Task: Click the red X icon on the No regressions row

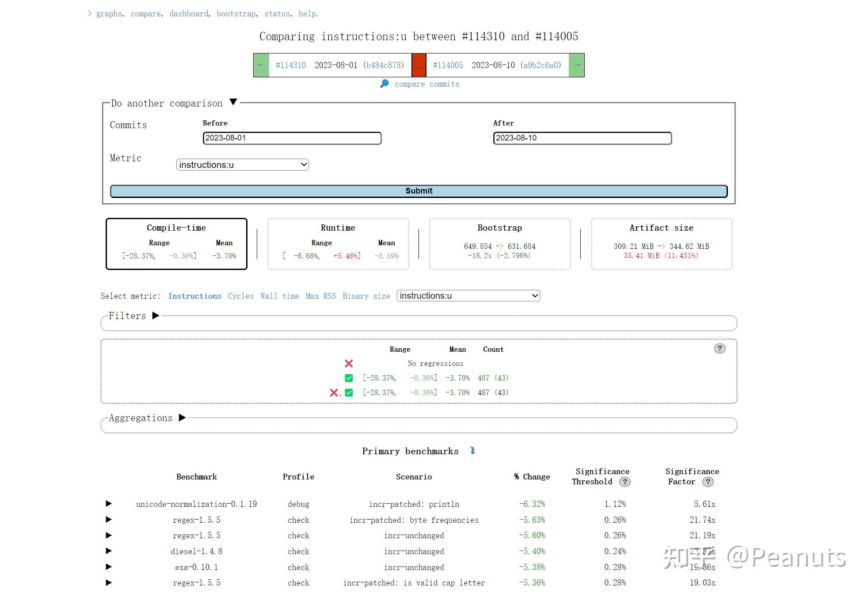Action: click(349, 363)
